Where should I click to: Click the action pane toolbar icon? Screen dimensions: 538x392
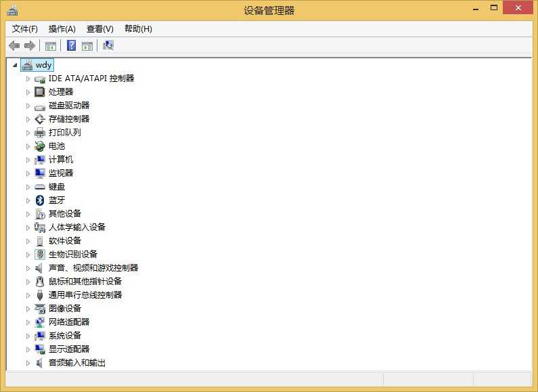[x=87, y=45]
